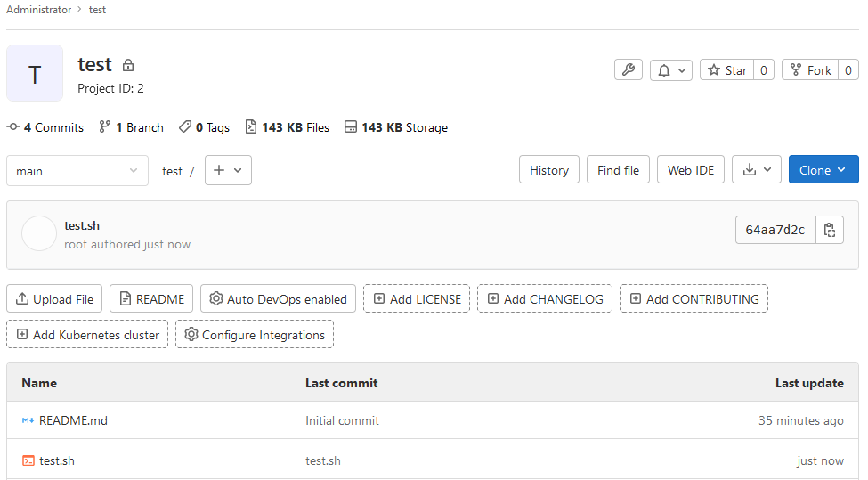Click the test.sh shell file icon
The width and height of the screenshot is (868, 480).
[x=28, y=460]
